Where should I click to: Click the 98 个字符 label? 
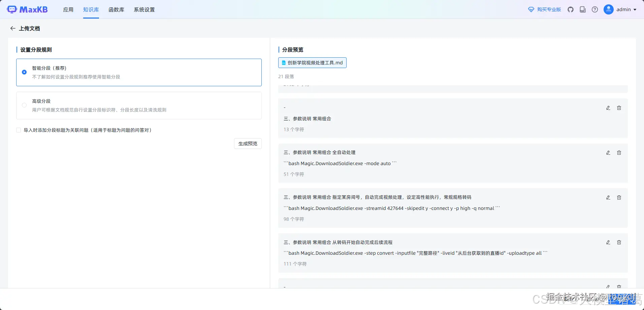294,219
